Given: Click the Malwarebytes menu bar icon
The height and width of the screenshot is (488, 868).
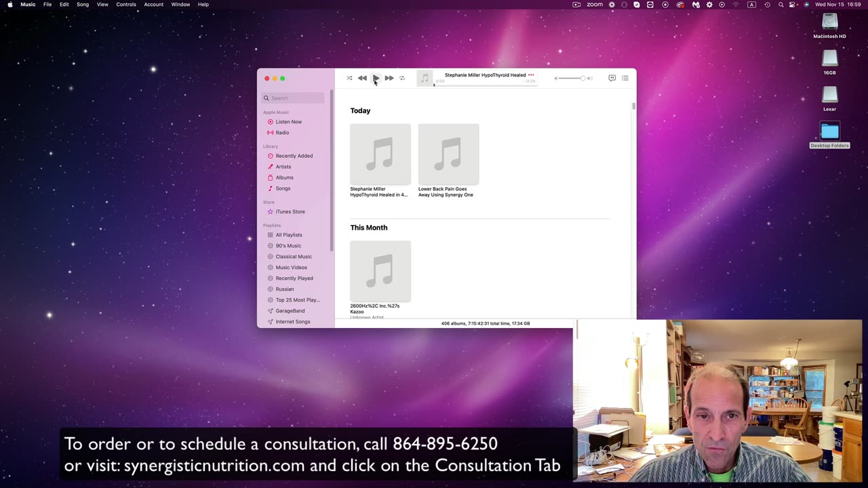Looking at the screenshot, I should [x=696, y=5].
